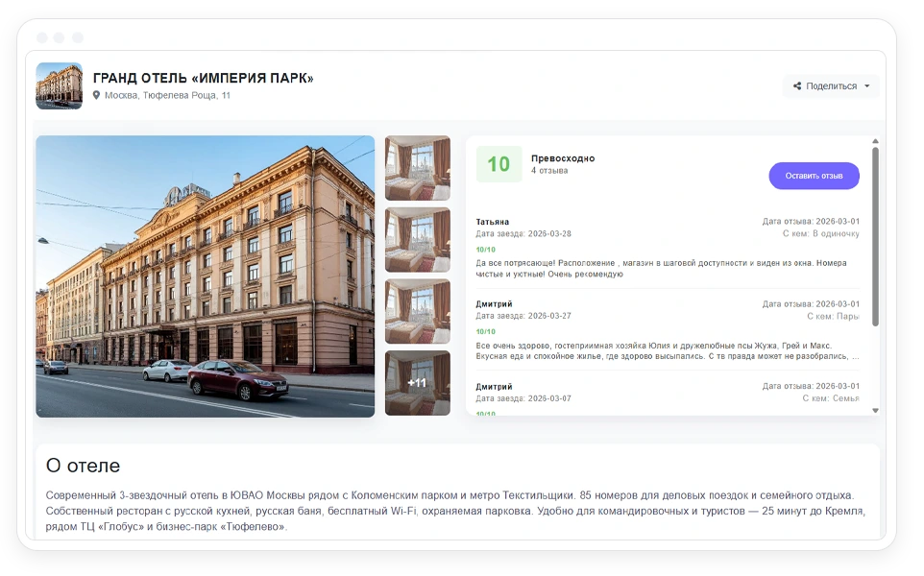The width and height of the screenshot is (924, 576).
Task: Click the Оставить отзыв button
Action: pyautogui.click(x=814, y=176)
